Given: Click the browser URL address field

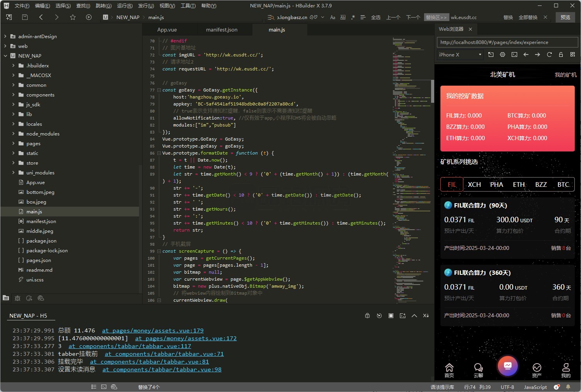Looking at the screenshot, I should tap(506, 42).
